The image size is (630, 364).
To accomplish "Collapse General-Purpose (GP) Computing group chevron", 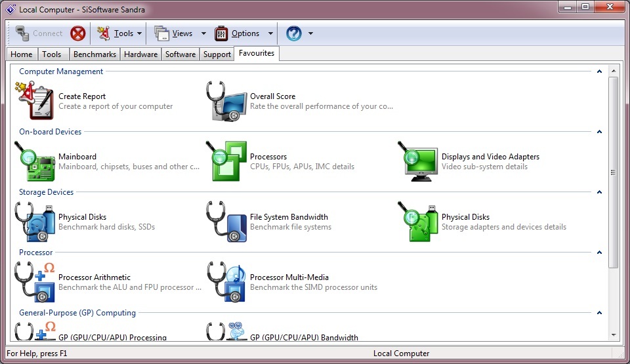I will tap(599, 313).
